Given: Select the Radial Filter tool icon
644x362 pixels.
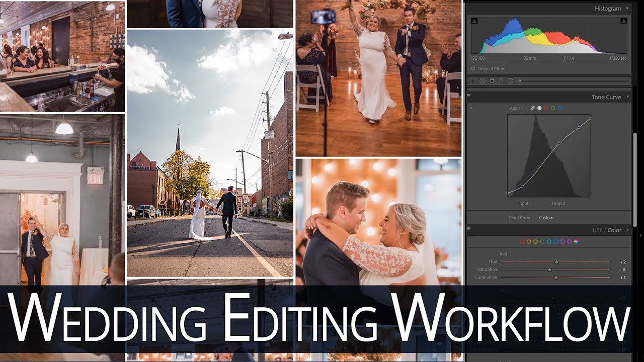Looking at the screenshot, I should [510, 81].
